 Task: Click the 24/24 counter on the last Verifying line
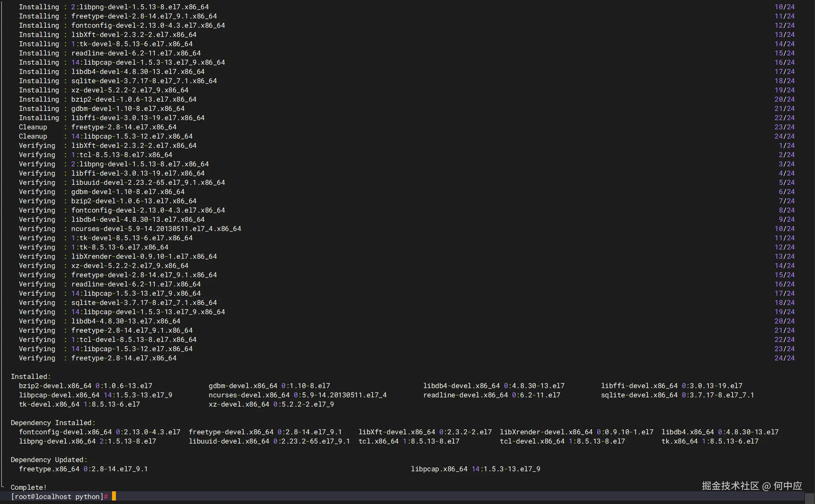coord(784,358)
